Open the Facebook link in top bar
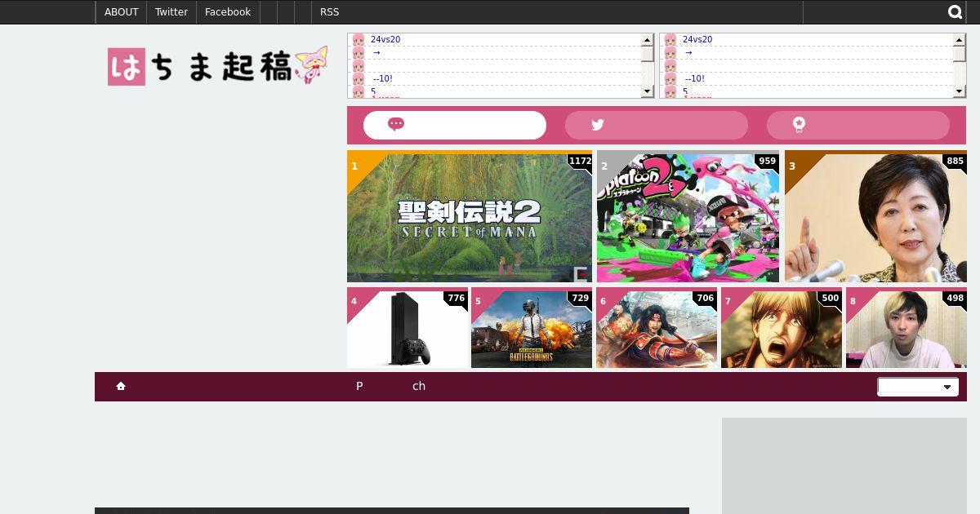The height and width of the screenshot is (514, 980). pos(228,12)
